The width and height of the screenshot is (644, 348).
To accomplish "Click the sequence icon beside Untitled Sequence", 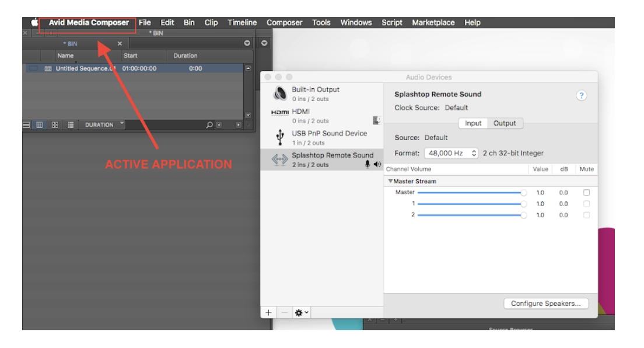I will pyautogui.click(x=48, y=69).
